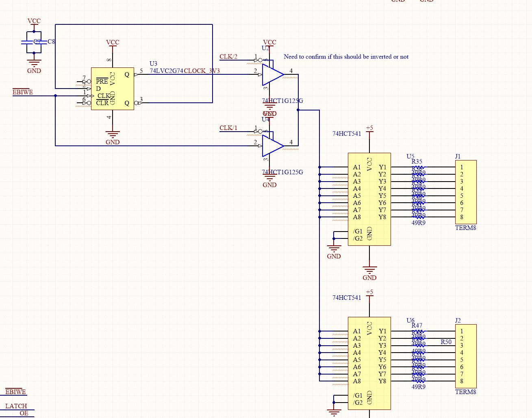Select the J1 designator text
Screen dimensions: 532x418
point(458,156)
